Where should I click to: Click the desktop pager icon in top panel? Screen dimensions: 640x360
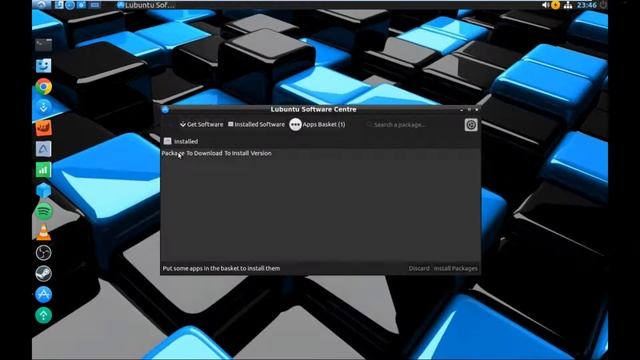click(x=95, y=5)
